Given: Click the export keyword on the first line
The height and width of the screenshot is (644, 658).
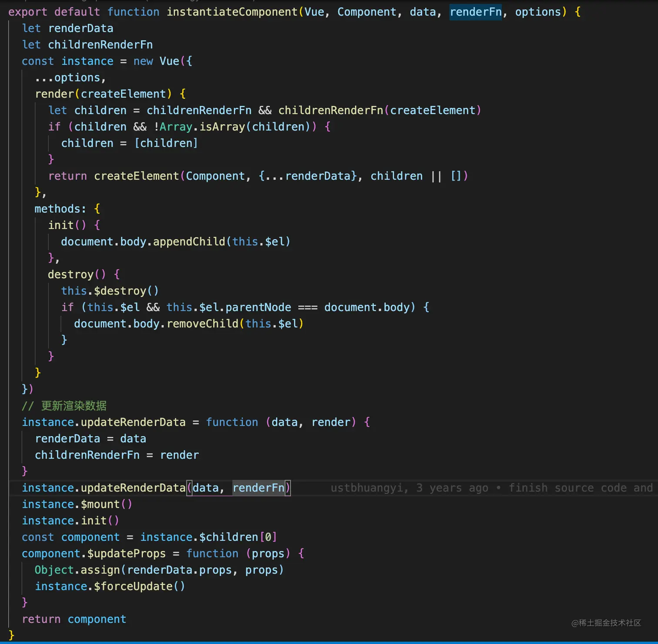Looking at the screenshot, I should (x=28, y=12).
